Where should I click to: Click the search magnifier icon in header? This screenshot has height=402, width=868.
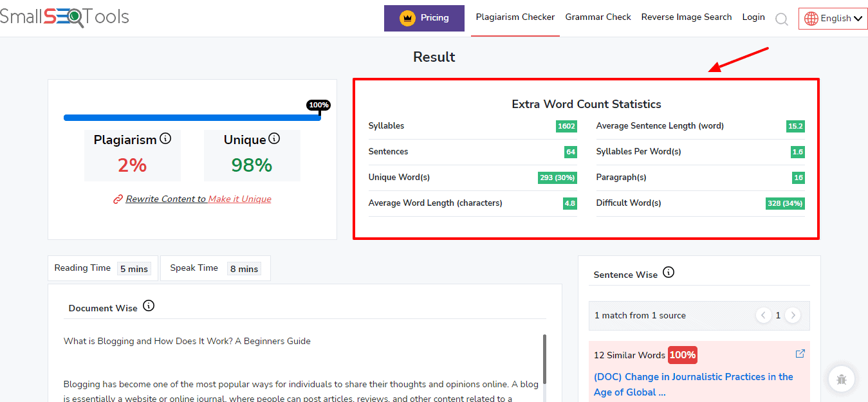781,19
